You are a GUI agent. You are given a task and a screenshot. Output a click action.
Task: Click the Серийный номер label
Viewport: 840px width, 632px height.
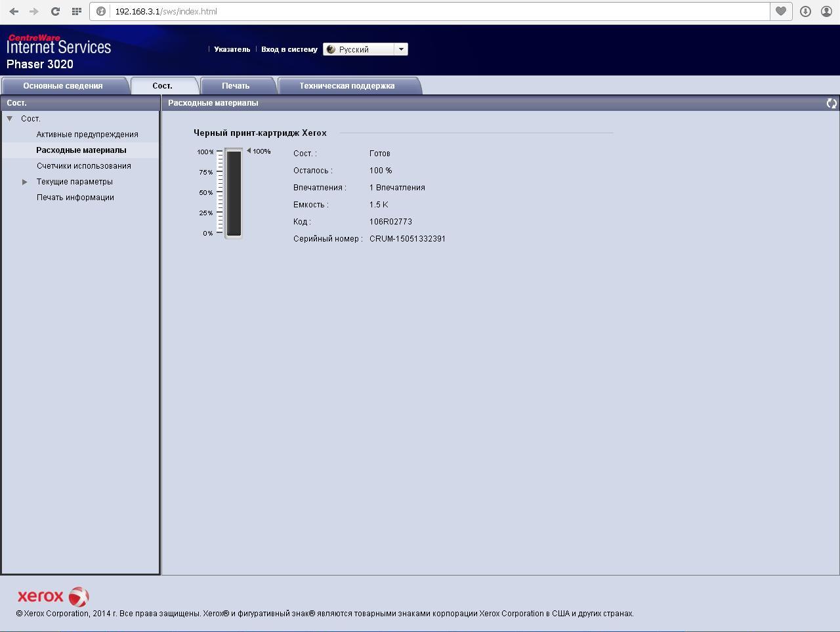[x=327, y=239]
